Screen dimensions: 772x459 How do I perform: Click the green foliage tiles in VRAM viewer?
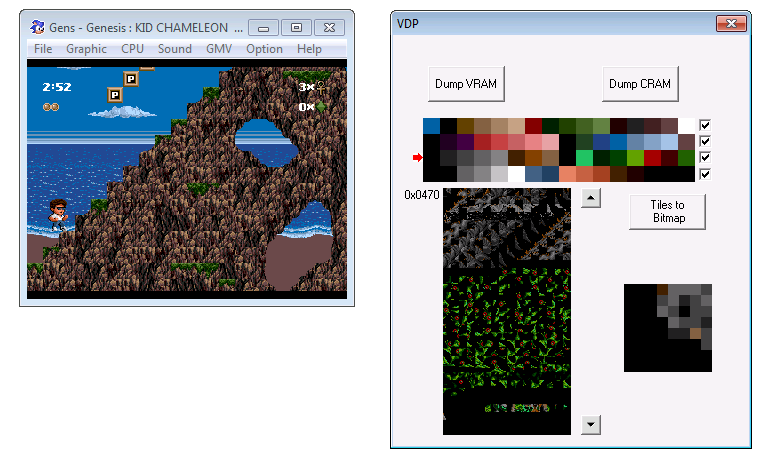[x=507, y=332]
